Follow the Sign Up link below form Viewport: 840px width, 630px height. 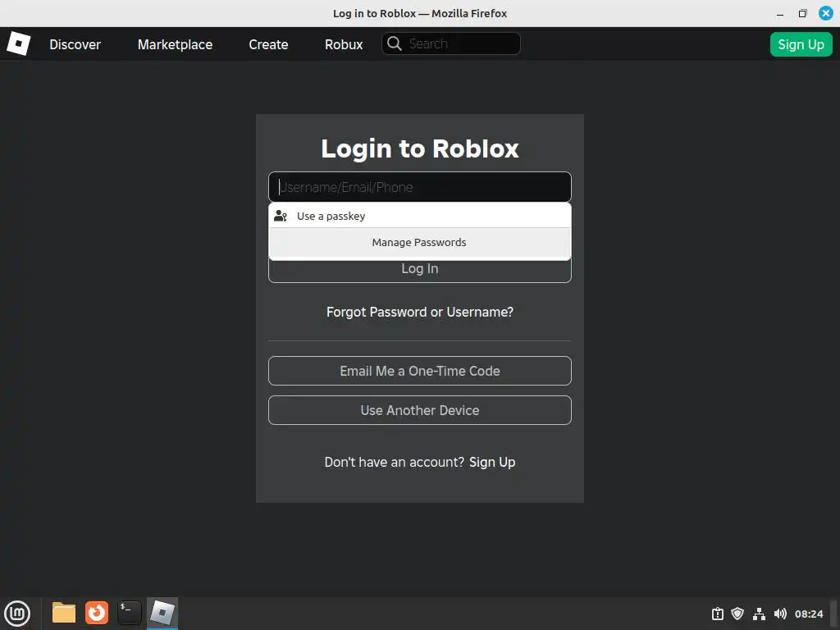click(492, 463)
